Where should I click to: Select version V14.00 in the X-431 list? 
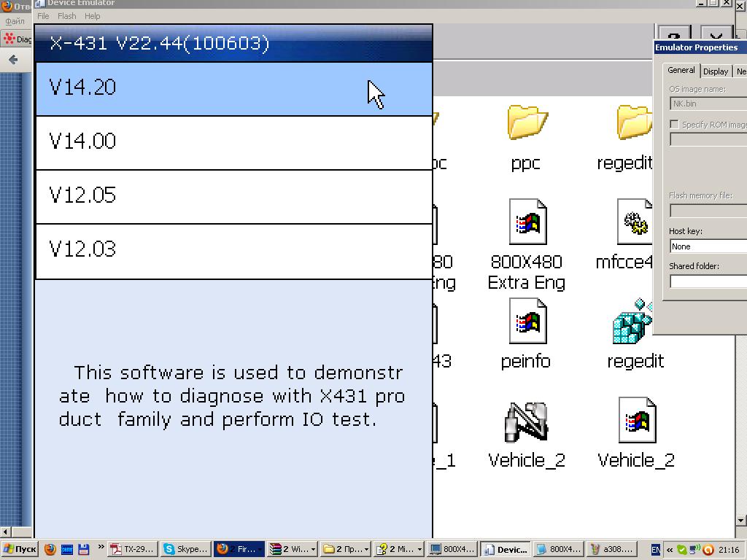[x=234, y=143]
